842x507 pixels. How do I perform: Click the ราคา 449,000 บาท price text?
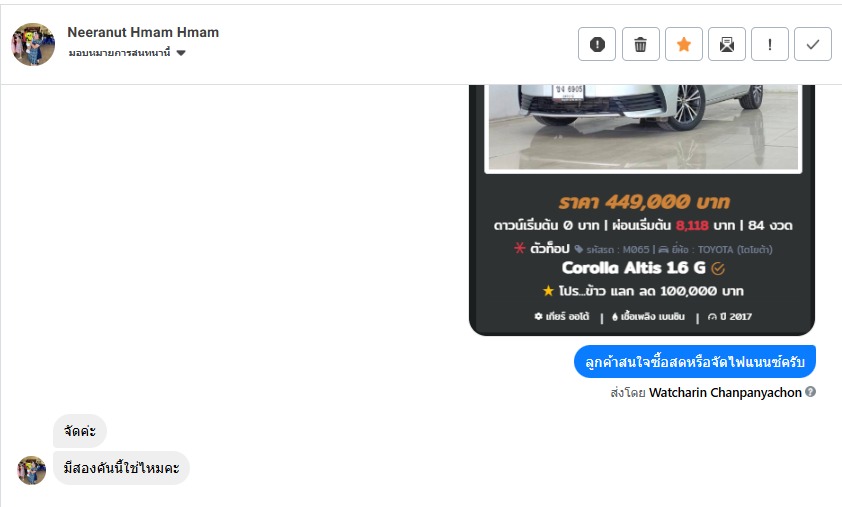pos(644,202)
